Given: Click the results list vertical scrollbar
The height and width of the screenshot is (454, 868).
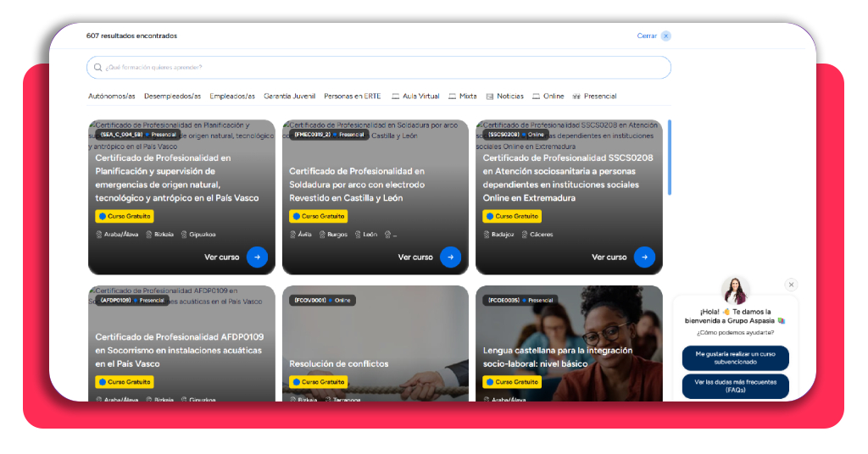Looking at the screenshot, I should pos(670,158).
